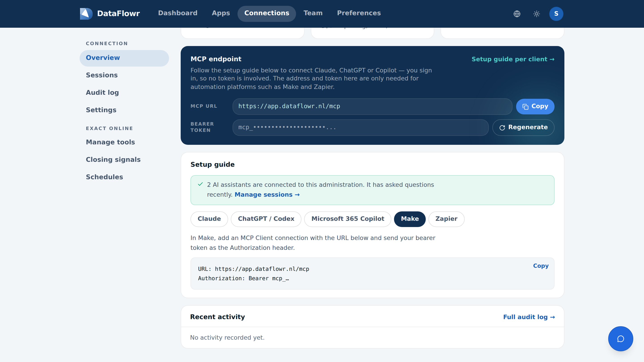The height and width of the screenshot is (362, 644).
Task: Click the 'Recent activity' heading
Action: click(x=217, y=317)
